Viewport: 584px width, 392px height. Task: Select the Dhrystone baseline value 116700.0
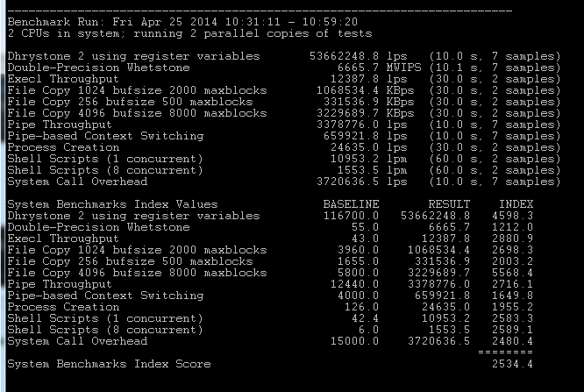351,216
